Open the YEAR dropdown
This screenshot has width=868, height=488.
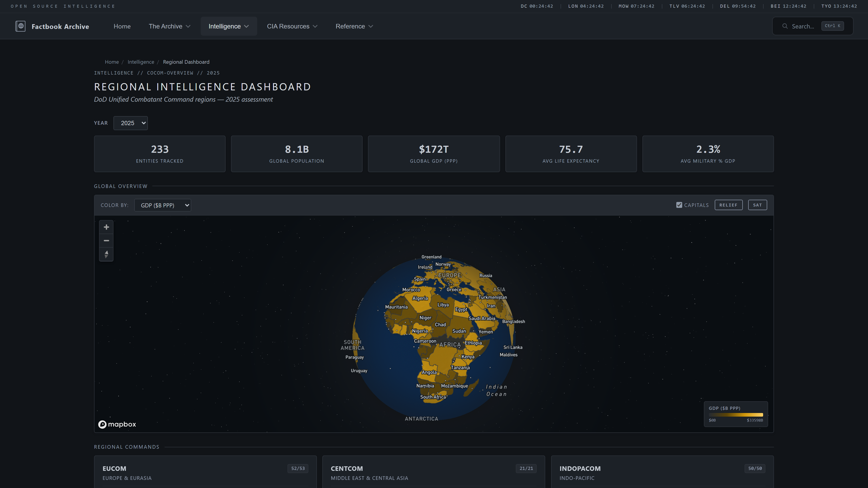coord(130,123)
